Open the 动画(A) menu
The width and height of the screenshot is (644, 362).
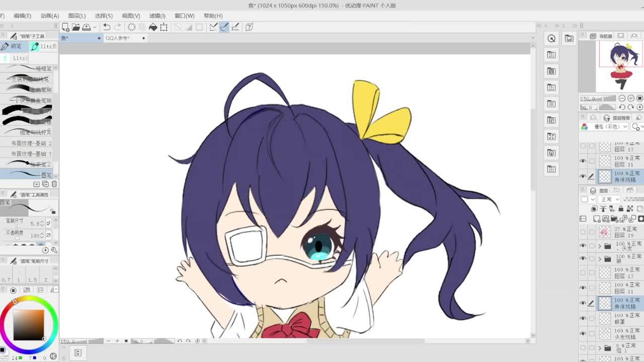pyautogui.click(x=50, y=16)
